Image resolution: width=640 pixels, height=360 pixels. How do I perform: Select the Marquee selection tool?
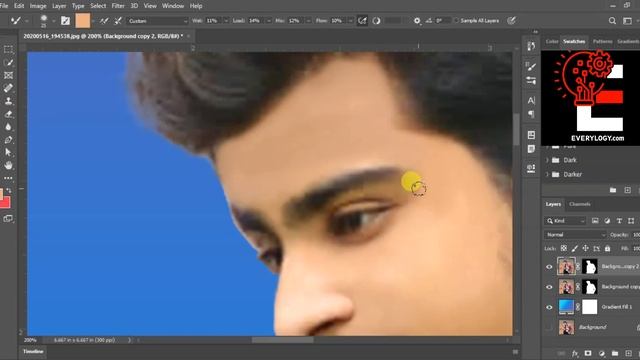pyautogui.click(x=8, y=50)
